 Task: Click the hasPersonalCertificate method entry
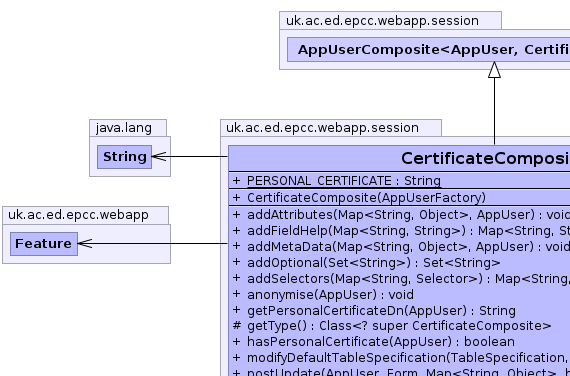(x=374, y=342)
